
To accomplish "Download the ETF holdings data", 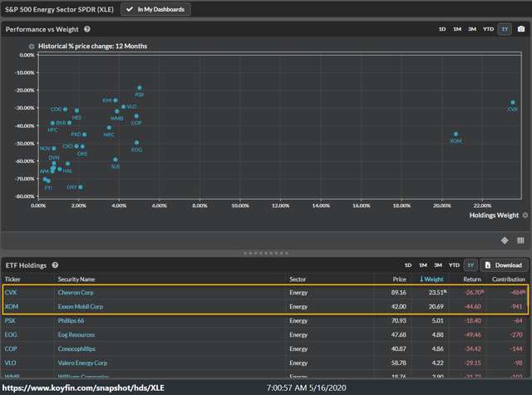I will (504, 265).
